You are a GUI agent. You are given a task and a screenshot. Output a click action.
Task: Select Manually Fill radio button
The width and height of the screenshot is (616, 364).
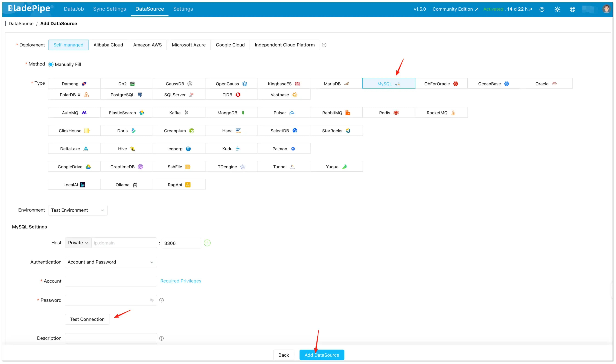coord(51,65)
